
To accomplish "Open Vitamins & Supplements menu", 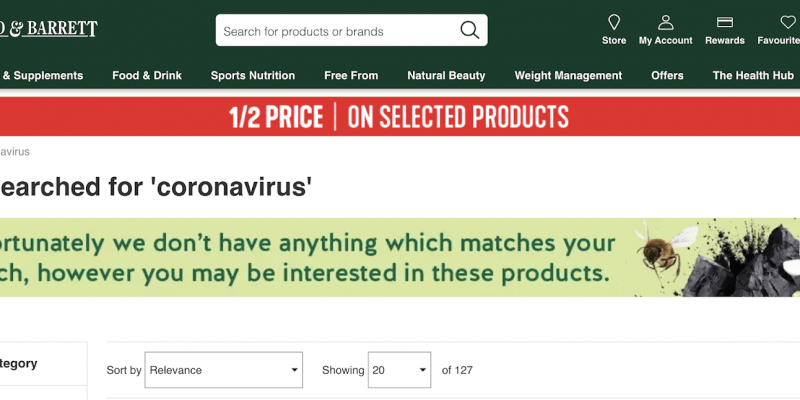I will pos(41,76).
